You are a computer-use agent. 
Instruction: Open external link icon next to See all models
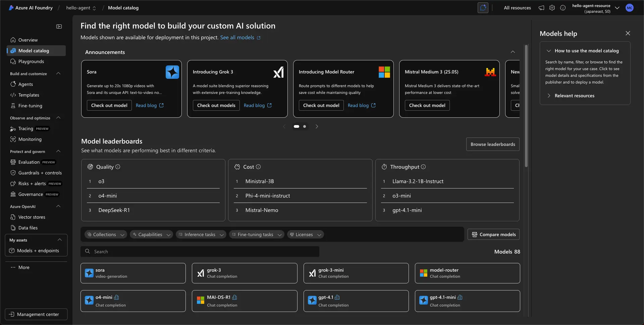[x=259, y=38]
